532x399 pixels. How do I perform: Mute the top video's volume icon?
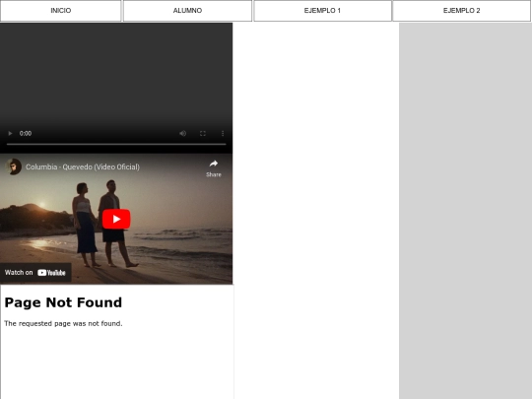[182, 134]
